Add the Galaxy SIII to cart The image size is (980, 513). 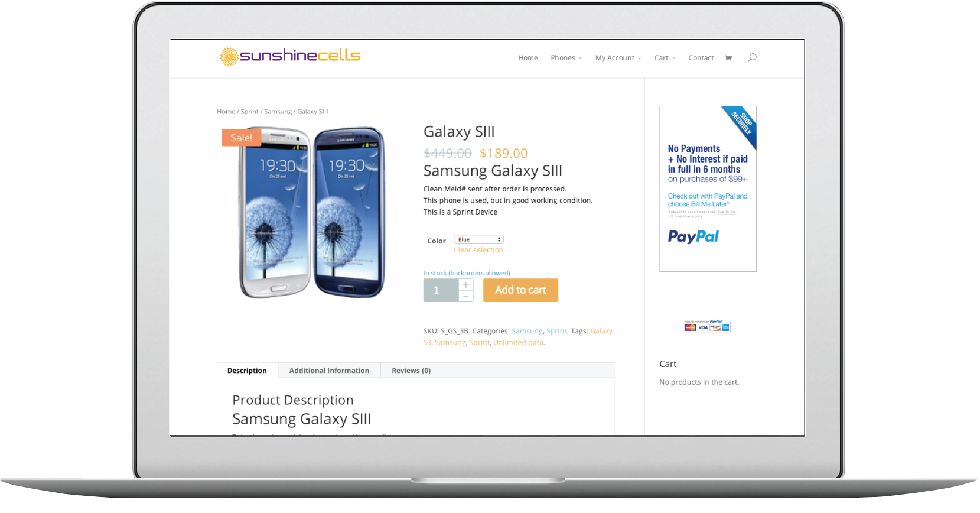point(520,290)
